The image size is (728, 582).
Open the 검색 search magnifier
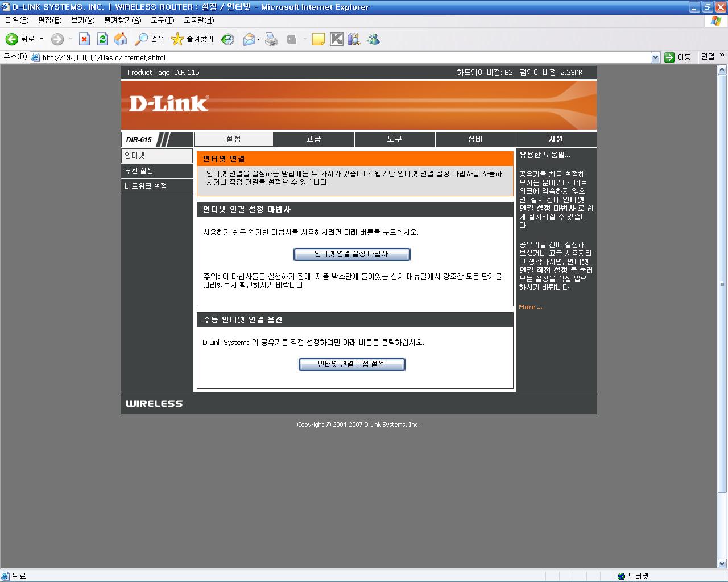pyautogui.click(x=150, y=39)
